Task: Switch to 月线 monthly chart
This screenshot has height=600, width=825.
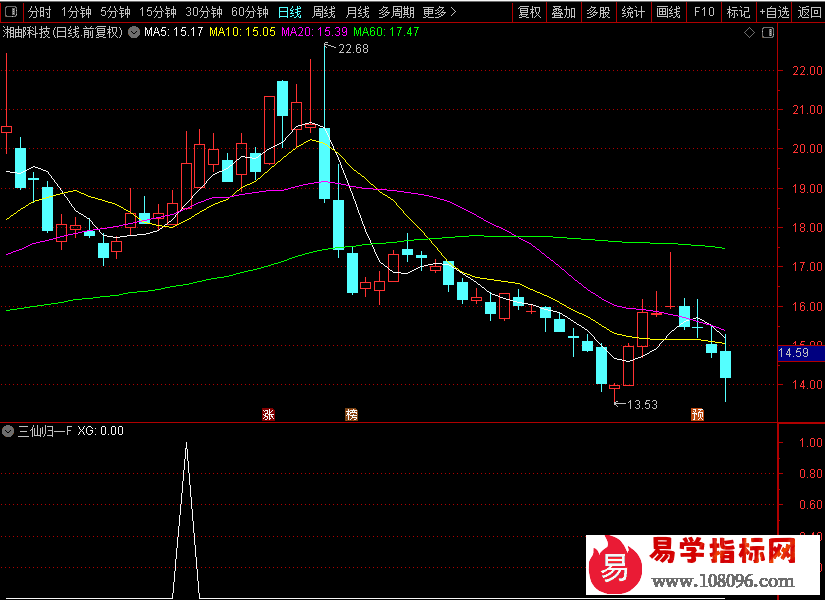Action: (358, 12)
